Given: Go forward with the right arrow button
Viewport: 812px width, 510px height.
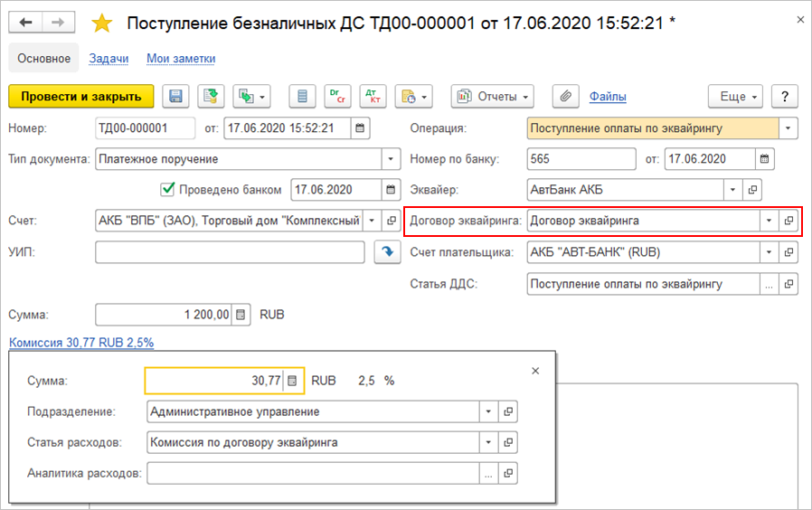Looking at the screenshot, I should pos(58,23).
